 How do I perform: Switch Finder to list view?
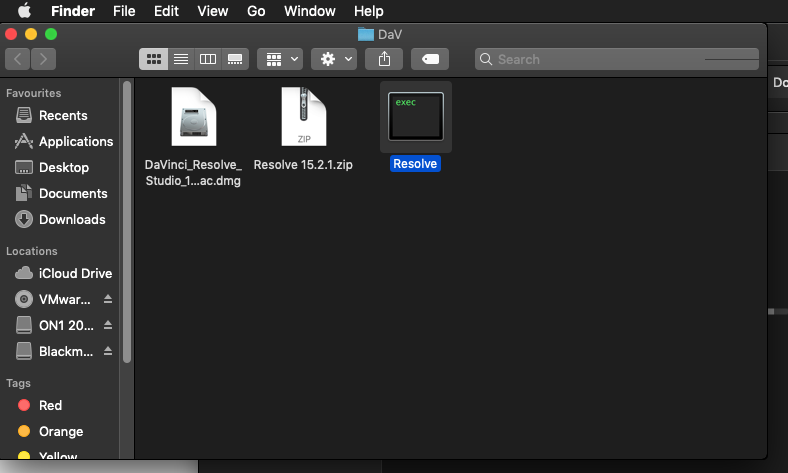click(x=181, y=59)
